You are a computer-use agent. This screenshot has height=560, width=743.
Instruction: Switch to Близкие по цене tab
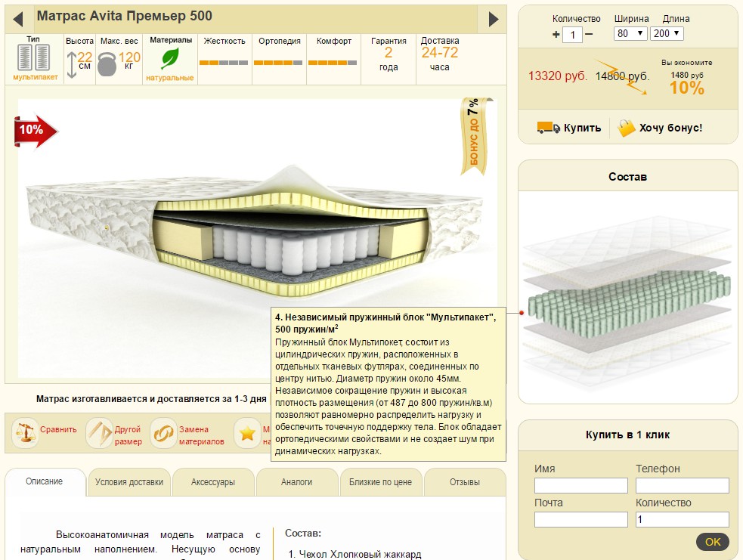coord(380,482)
